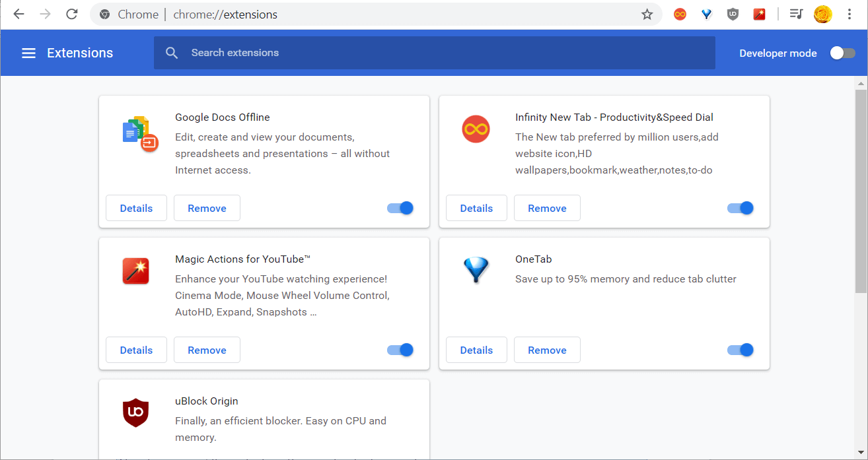868x460 pixels.
Task: Reload the extensions page
Action: tap(72, 14)
